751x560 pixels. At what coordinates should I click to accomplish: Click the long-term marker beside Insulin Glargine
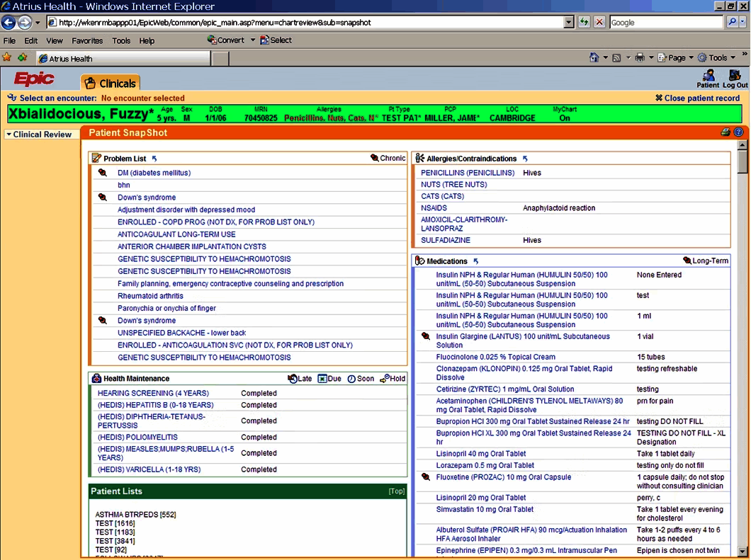tap(425, 336)
